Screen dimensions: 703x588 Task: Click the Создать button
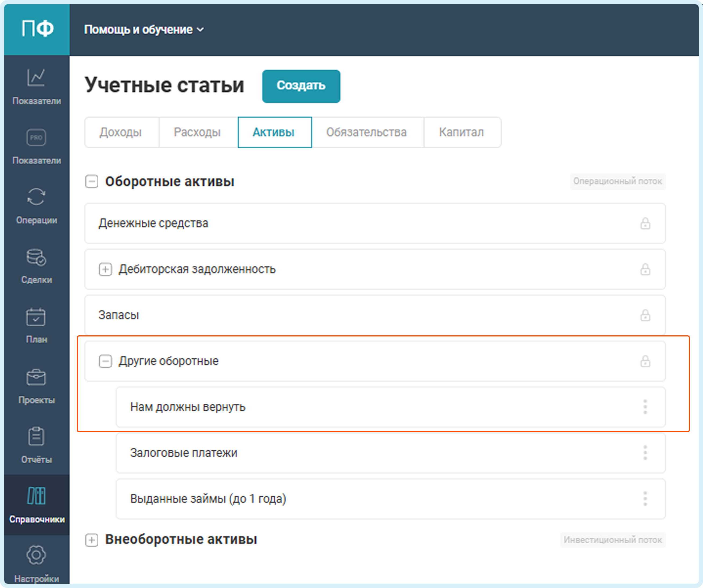(301, 86)
